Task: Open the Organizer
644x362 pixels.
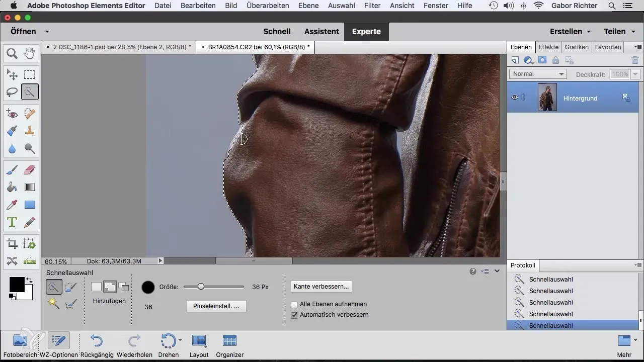Action: (x=230, y=345)
